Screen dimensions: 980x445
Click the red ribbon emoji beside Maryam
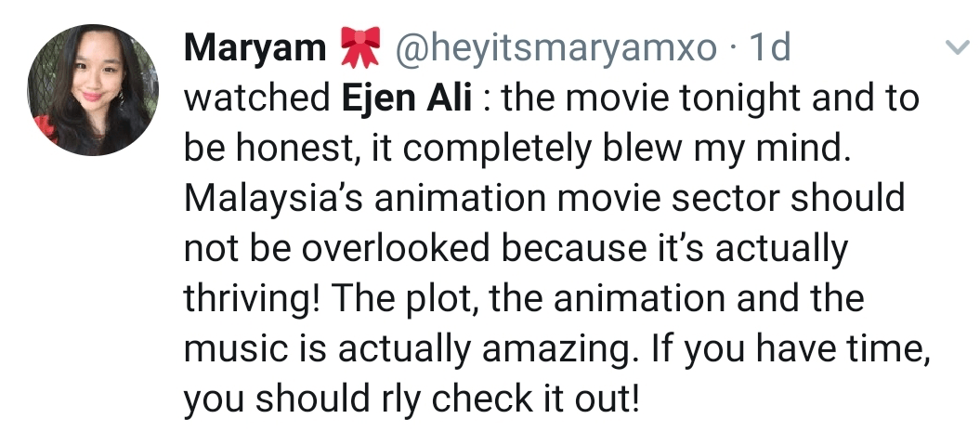tap(360, 48)
